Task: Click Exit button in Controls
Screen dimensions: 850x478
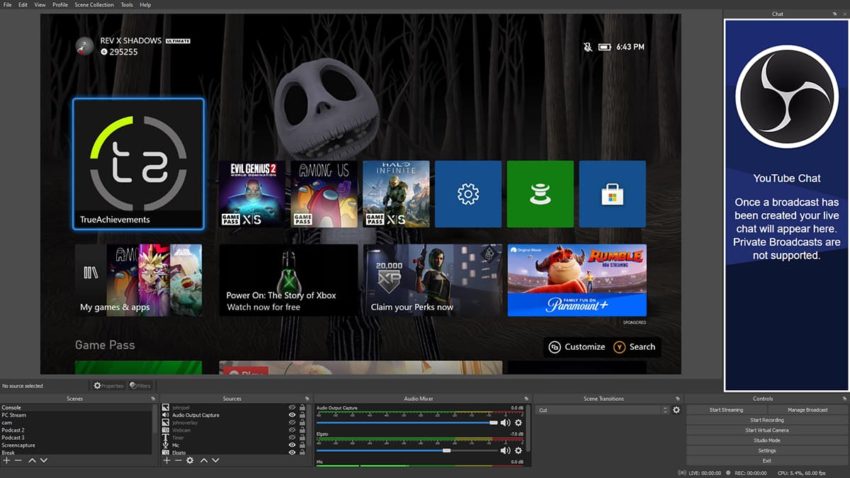Action: tap(767, 461)
